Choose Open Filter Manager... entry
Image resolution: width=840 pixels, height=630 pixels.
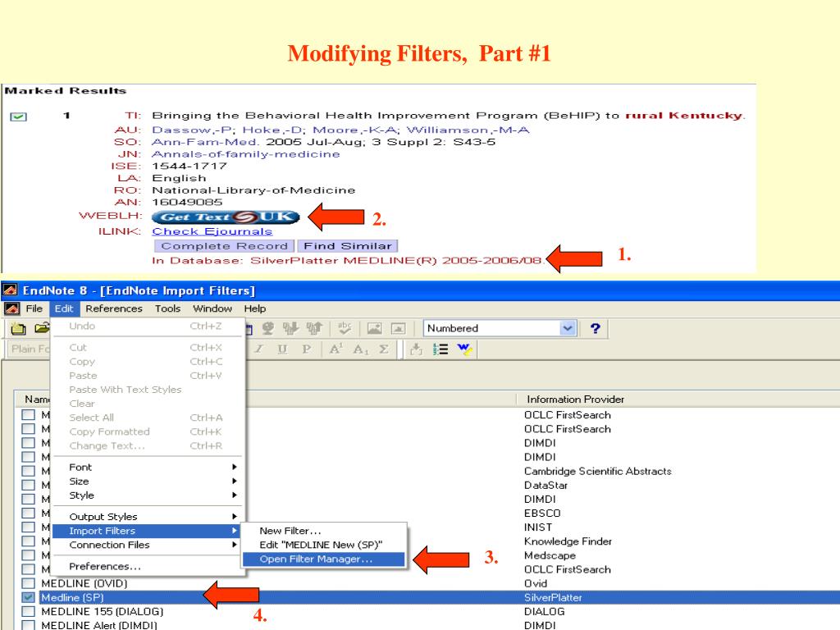click(x=323, y=559)
